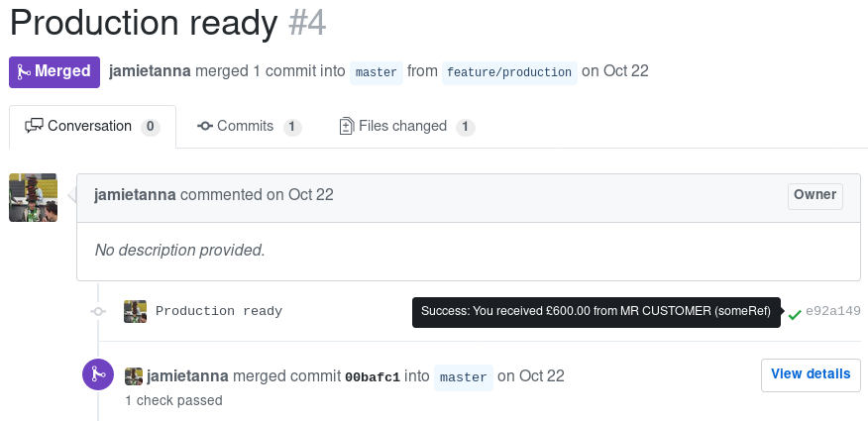Click the green check status icon

(x=795, y=315)
